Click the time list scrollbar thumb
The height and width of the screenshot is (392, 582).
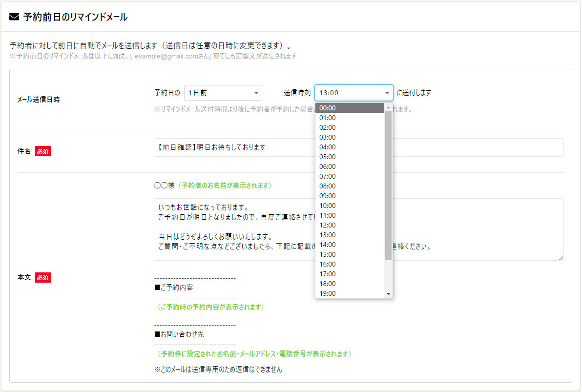click(x=388, y=186)
